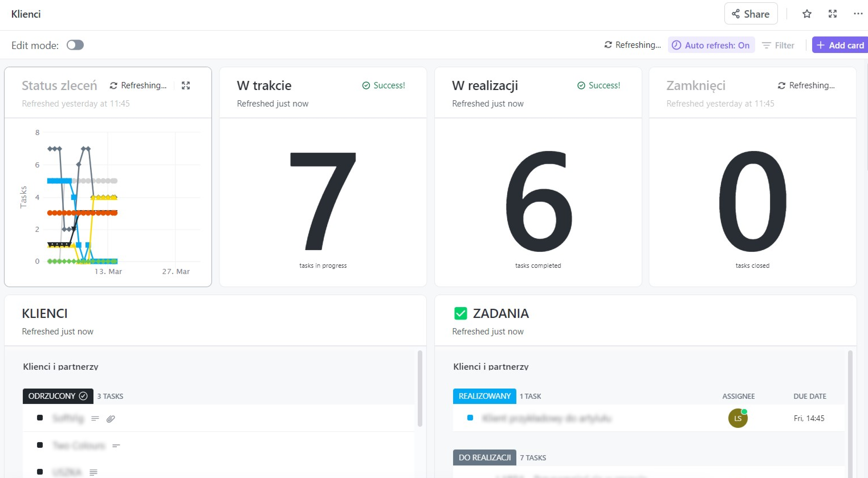The height and width of the screenshot is (478, 868).
Task: Click the DO REALIZACJI status label
Action: pos(484,457)
